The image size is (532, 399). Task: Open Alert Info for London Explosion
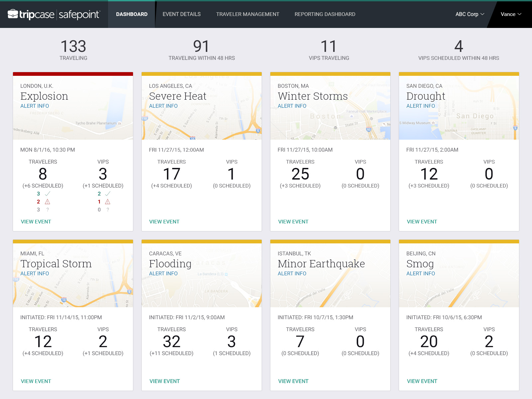35,106
